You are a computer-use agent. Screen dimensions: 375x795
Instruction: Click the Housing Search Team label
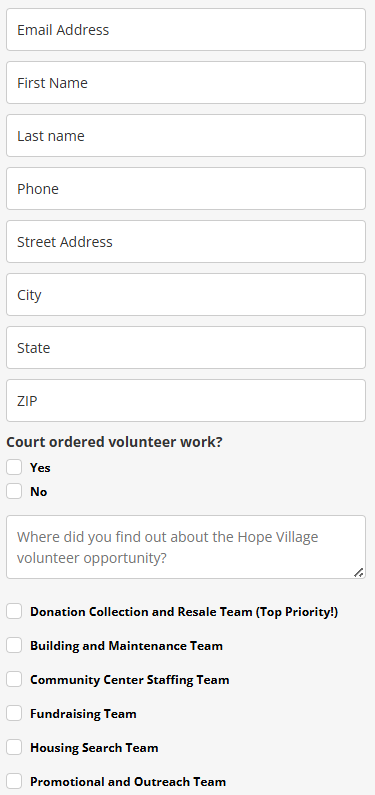(94, 748)
